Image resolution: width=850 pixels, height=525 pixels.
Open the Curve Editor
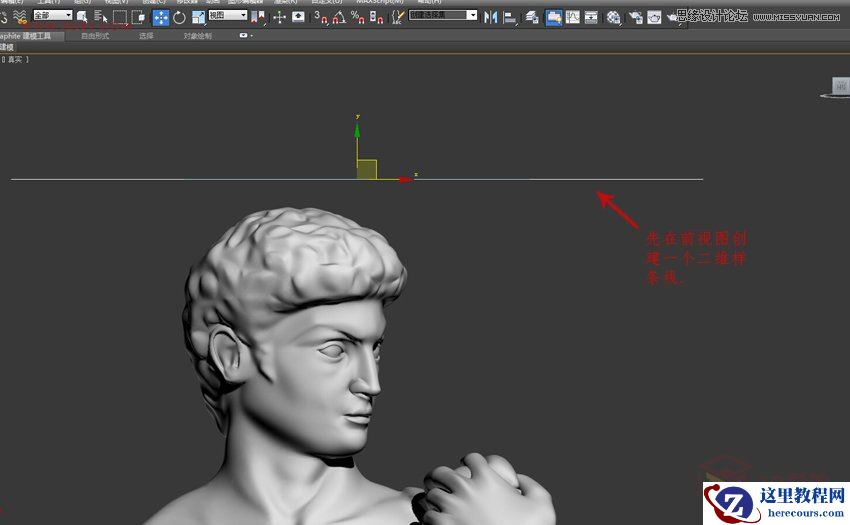pos(573,17)
